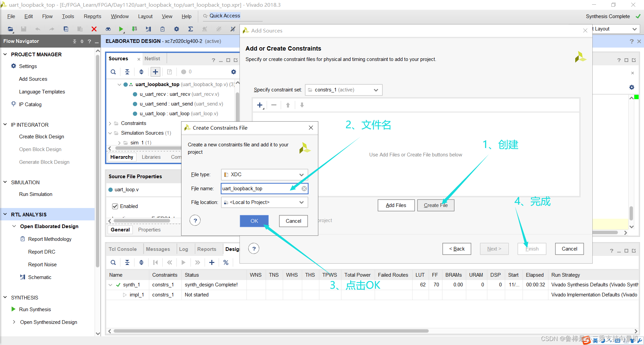Image resolution: width=644 pixels, height=345 pixels.
Task: Switch to the Tcl Console tab
Action: pos(122,249)
